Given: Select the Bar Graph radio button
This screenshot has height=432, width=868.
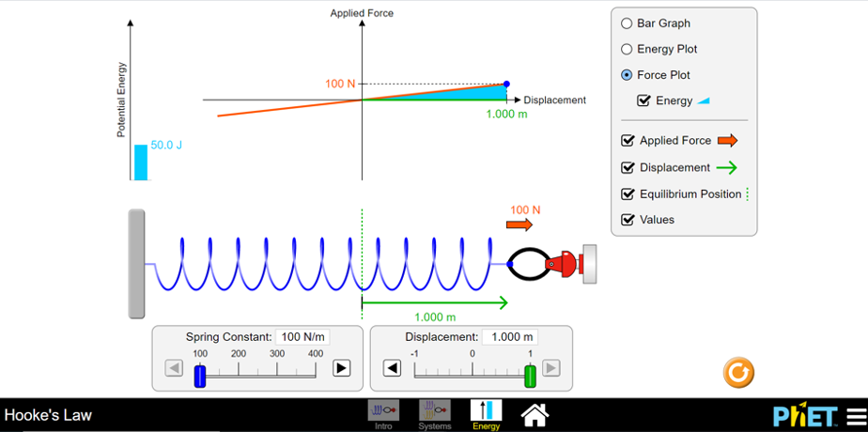Looking at the screenshot, I should pos(627,23).
